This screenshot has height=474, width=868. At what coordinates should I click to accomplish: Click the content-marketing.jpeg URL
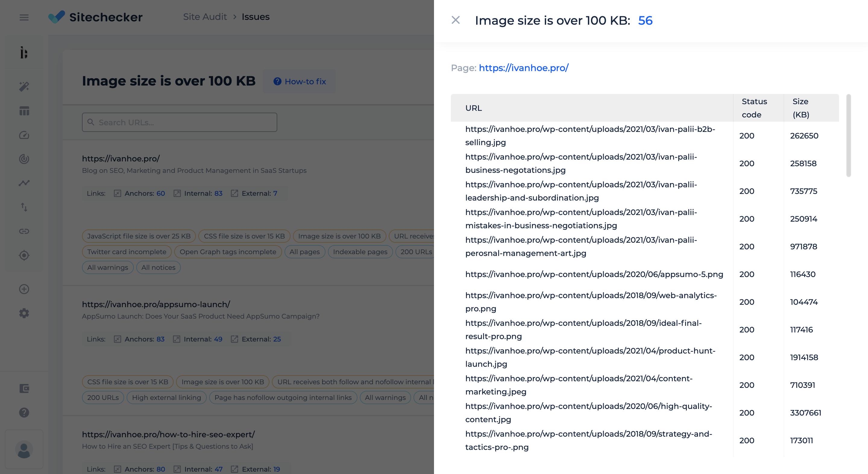coord(579,385)
